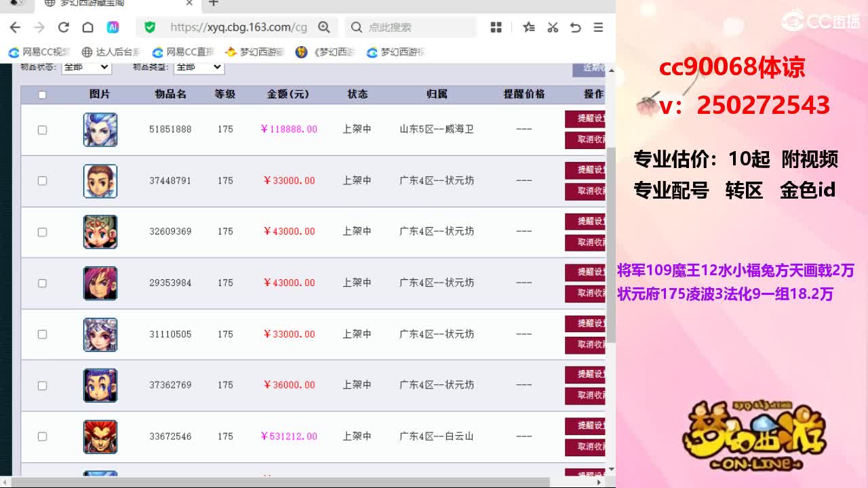The height and width of the screenshot is (488, 868).
Task: Click the scissors screenshot tool
Action: point(553,27)
